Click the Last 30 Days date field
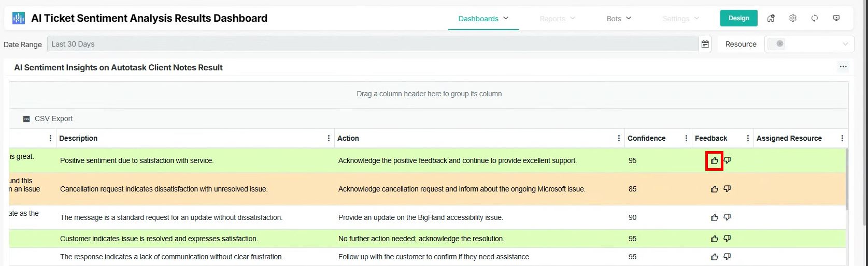 tap(372, 44)
